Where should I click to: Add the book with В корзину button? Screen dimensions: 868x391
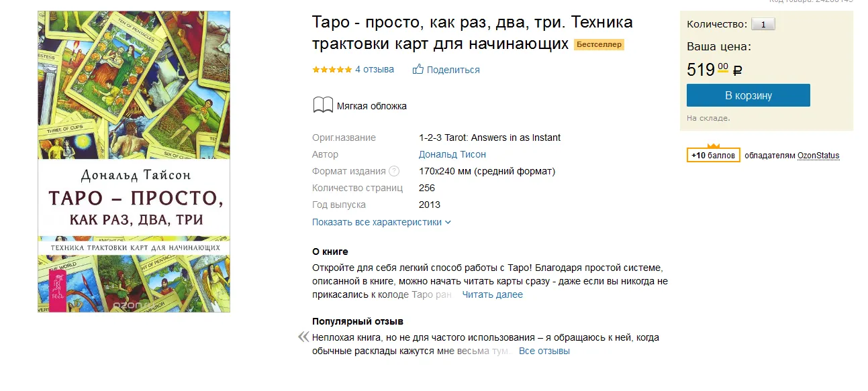(x=748, y=95)
